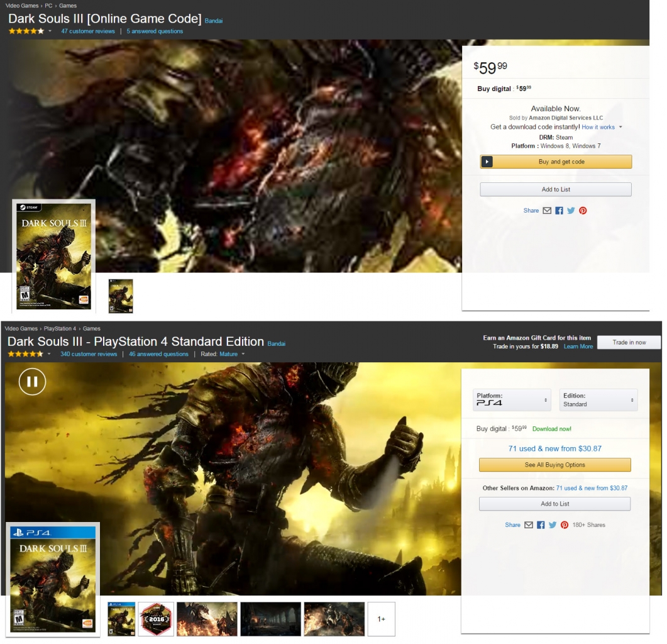Share PS4 edition via email icon
This screenshot has width=667, height=644.
coord(529,525)
